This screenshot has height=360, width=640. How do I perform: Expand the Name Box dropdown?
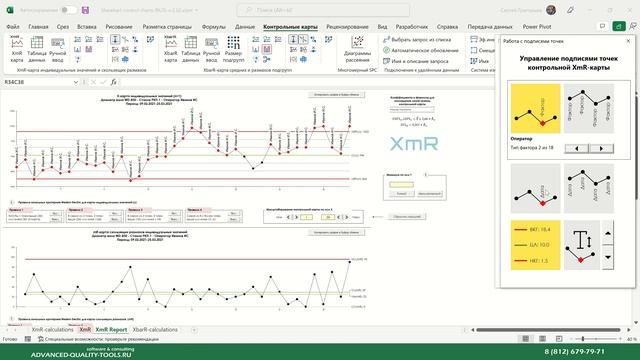point(76,82)
